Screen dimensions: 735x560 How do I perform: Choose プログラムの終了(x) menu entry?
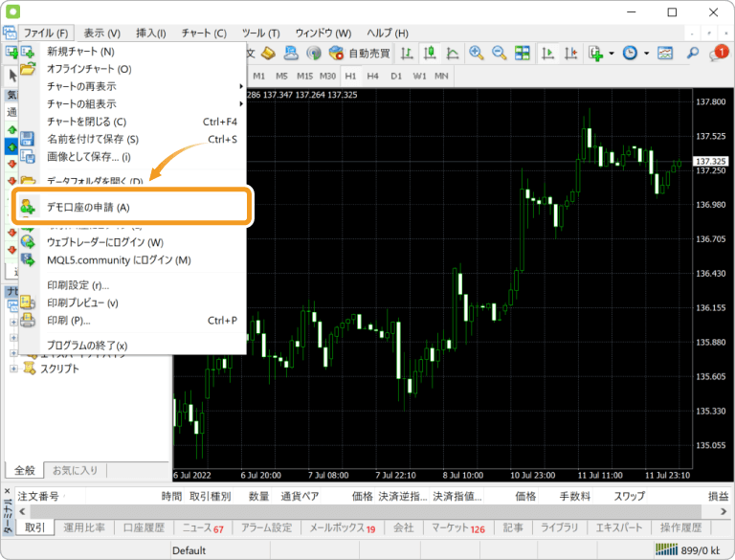[x=131, y=346]
